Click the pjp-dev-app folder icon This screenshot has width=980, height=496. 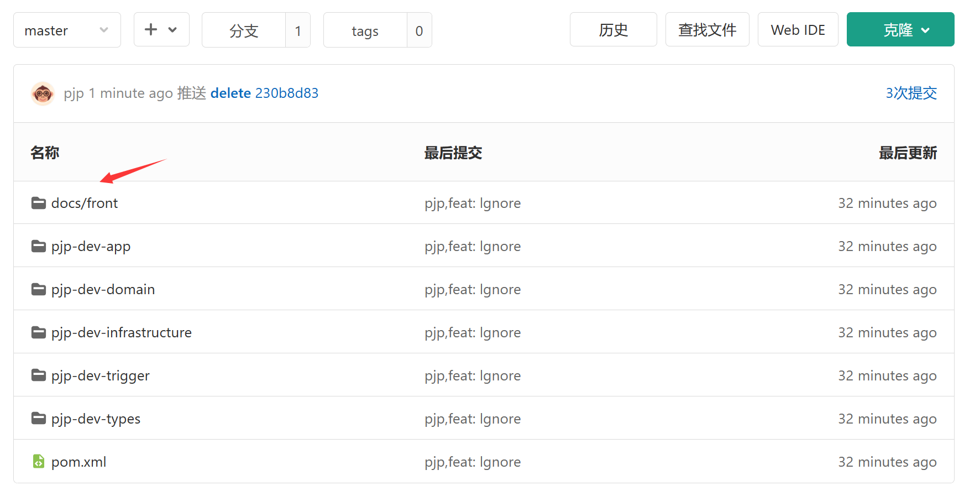(39, 246)
